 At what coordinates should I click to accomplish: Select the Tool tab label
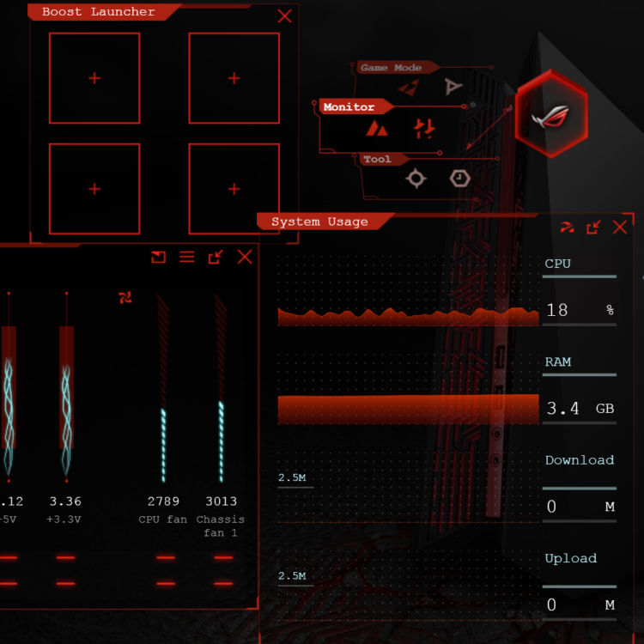pos(377,159)
